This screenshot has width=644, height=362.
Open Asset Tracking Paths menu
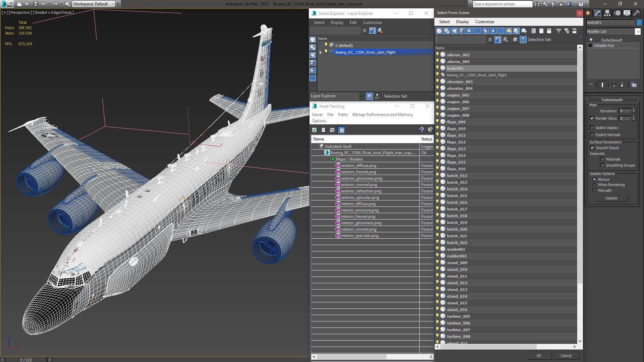pos(343,115)
